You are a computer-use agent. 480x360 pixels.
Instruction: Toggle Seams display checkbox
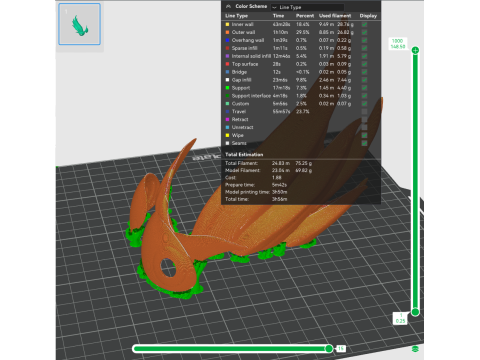coord(364,143)
